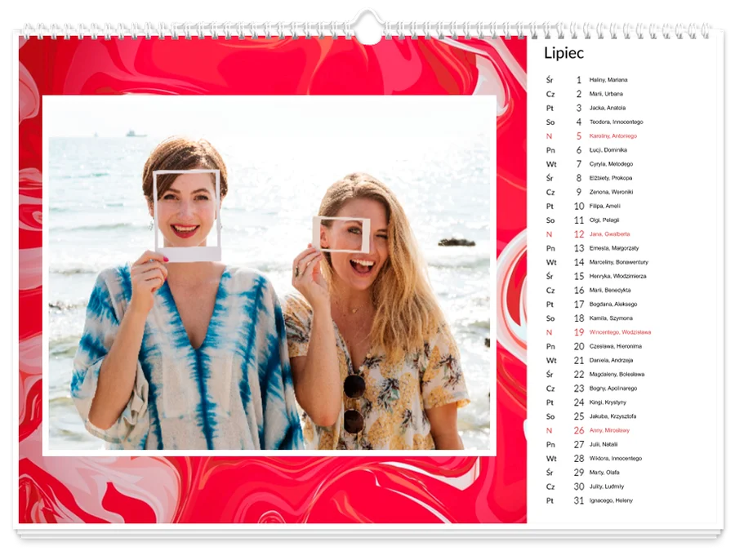735x560 pixels.
Task: Click the date number 10
Action: 579,207
